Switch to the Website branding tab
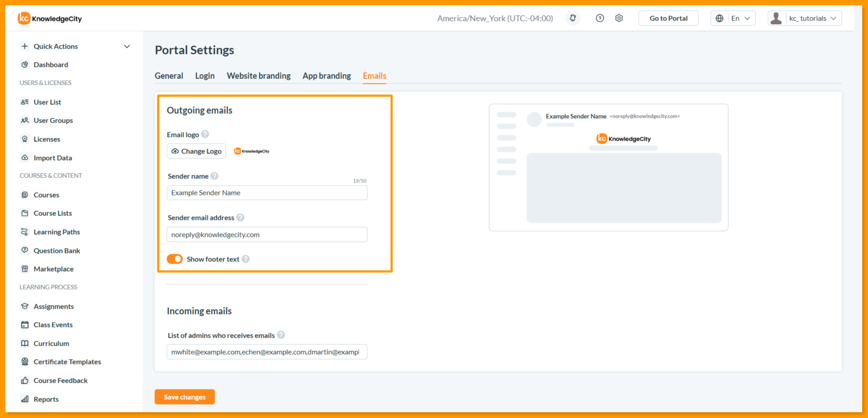Screen dimensions: 868x418 point(259,76)
